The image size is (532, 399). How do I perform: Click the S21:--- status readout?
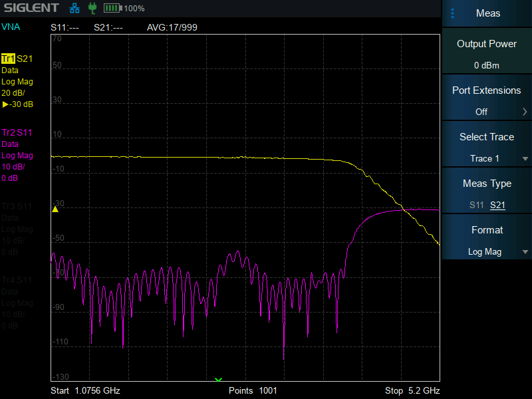(108, 27)
